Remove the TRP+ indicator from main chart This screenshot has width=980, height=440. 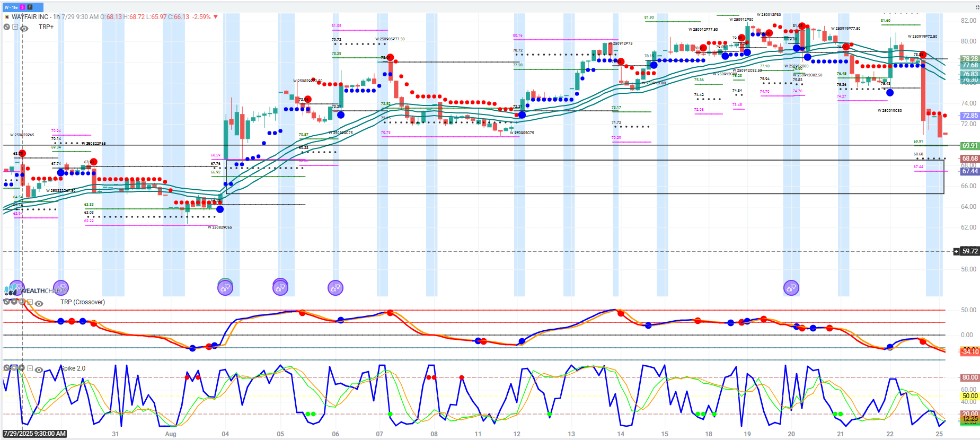click(x=6, y=27)
